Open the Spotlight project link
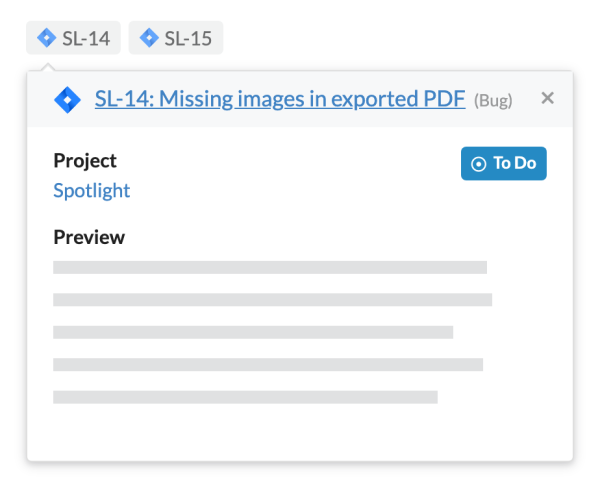 [x=91, y=191]
